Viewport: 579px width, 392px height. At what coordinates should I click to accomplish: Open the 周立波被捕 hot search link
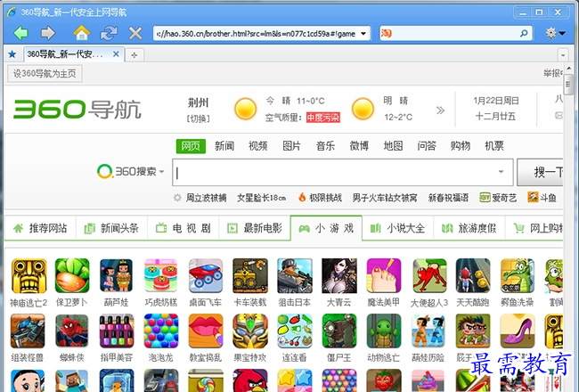point(206,198)
